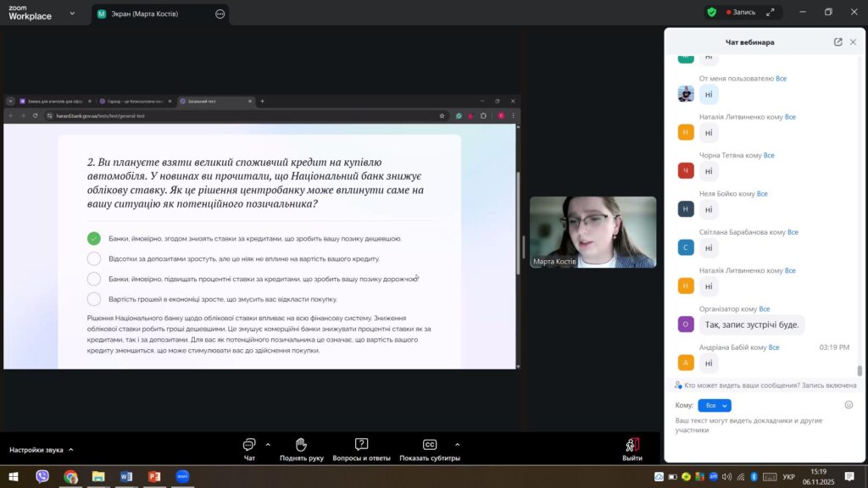Expand chat options chevron in toolbar
Image resolution: width=868 pixels, height=488 pixels.
click(268, 444)
